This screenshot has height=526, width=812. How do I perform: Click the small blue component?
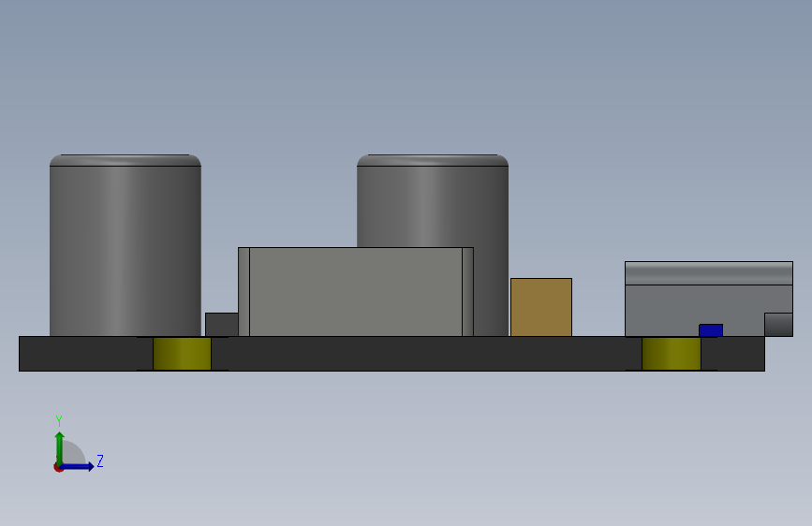coord(711,330)
